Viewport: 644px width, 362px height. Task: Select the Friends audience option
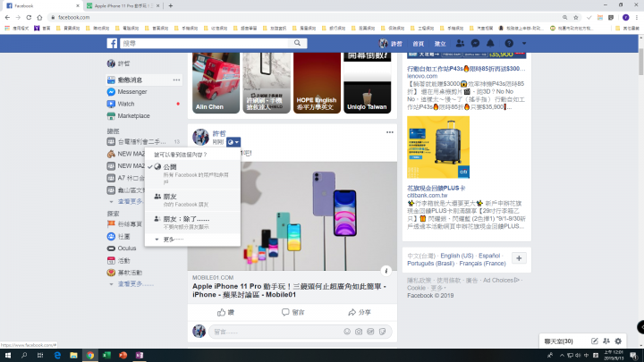click(x=192, y=200)
